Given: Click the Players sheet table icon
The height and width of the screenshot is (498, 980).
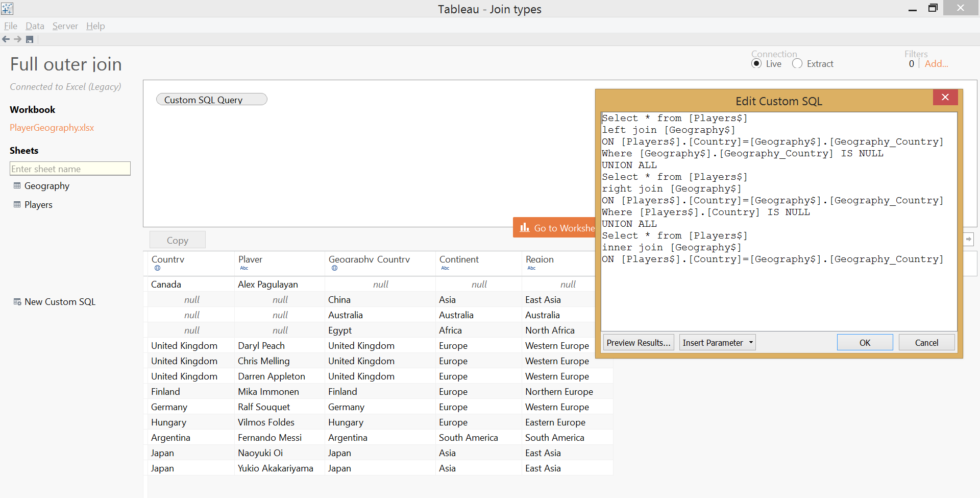Looking at the screenshot, I should coord(17,205).
